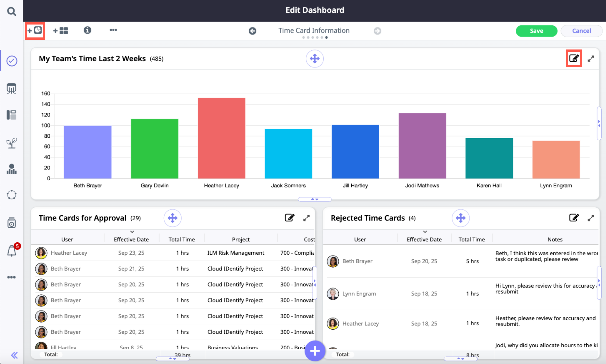Open toolbar more options ellipsis
Viewport: 606px width, 364px height.
pyautogui.click(x=113, y=30)
